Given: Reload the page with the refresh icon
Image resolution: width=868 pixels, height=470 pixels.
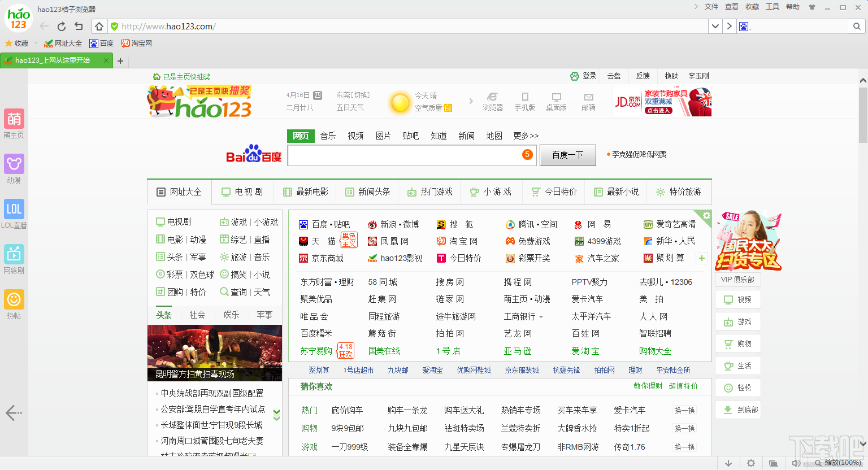Looking at the screenshot, I should pyautogui.click(x=62, y=27).
